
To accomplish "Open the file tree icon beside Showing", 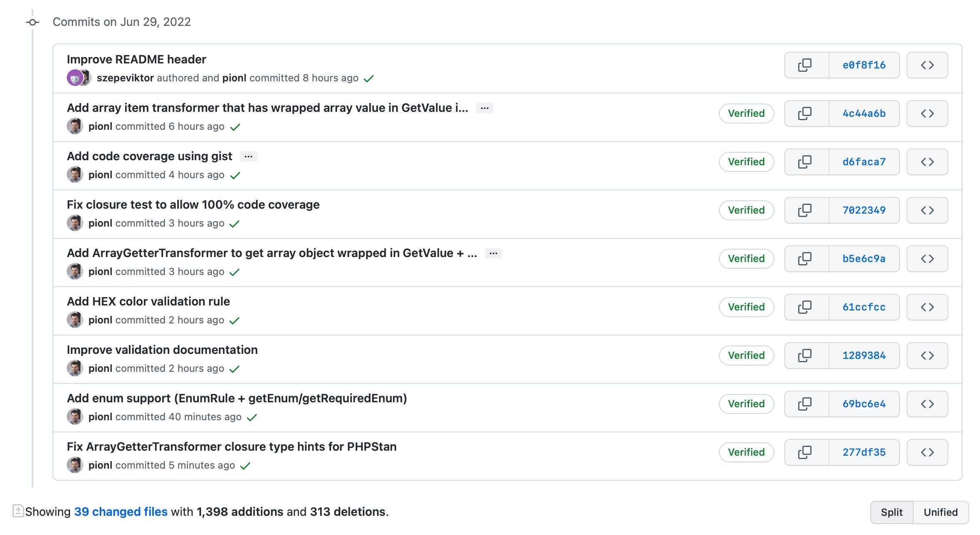I will tap(18, 511).
